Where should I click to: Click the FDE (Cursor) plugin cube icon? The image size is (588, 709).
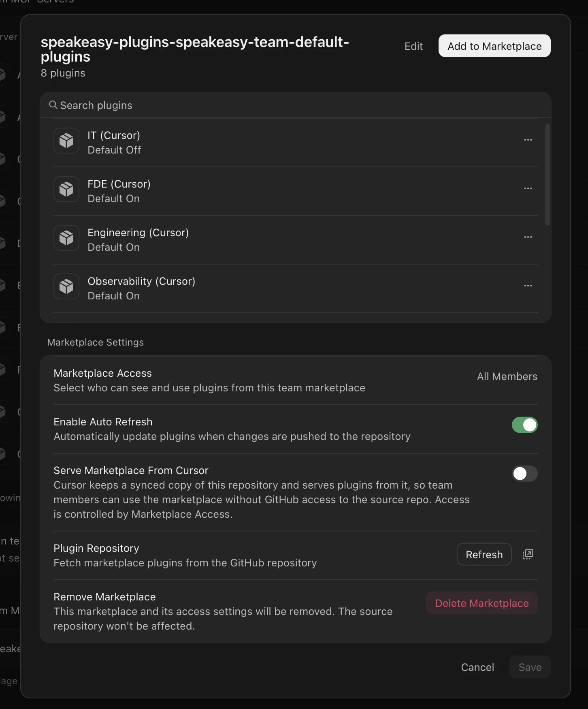point(66,189)
